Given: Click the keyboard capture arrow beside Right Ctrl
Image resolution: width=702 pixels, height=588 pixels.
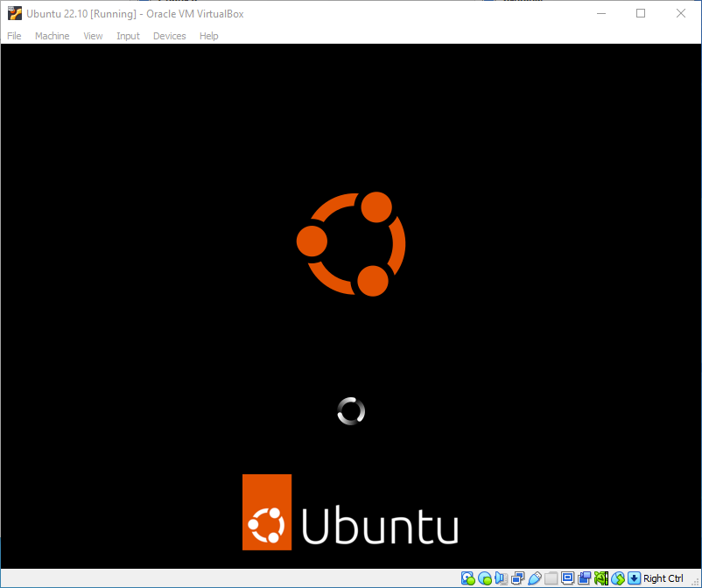Looking at the screenshot, I should [634, 578].
